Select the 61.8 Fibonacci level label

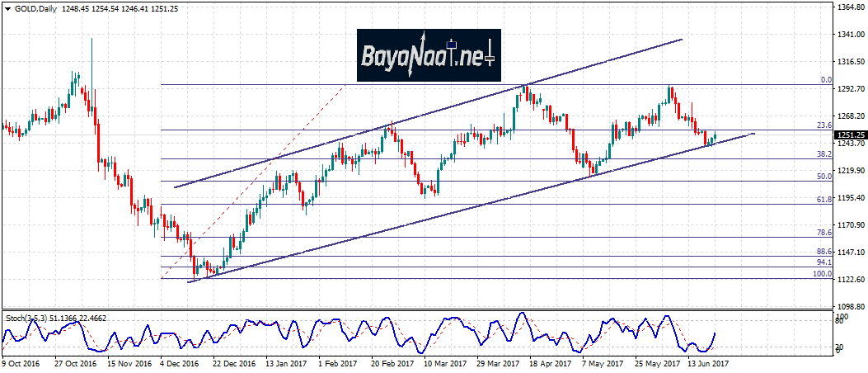(824, 200)
